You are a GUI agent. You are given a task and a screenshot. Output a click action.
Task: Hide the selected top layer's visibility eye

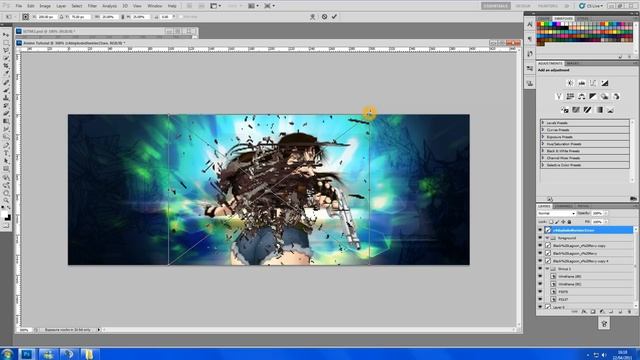tap(540, 230)
